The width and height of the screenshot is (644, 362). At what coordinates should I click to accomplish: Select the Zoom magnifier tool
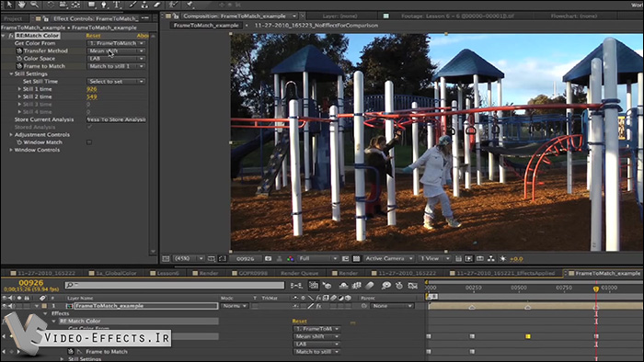click(35, 5)
